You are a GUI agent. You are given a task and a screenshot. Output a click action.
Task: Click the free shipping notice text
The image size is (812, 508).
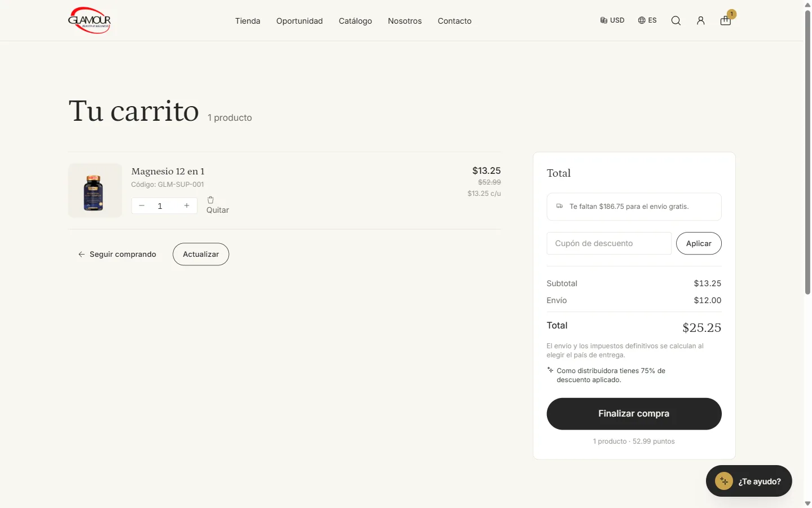click(x=629, y=207)
